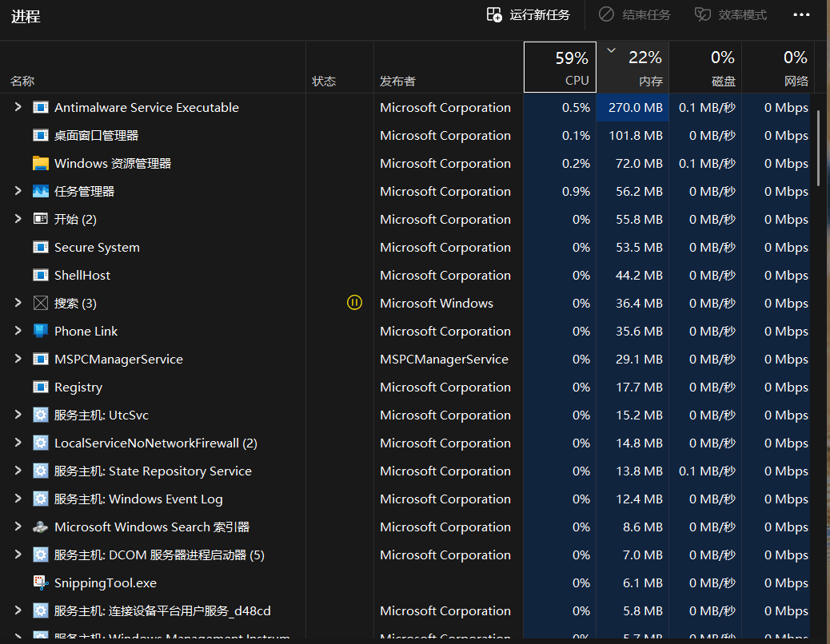Click the 72.0 MB memory value
Viewport: 830px width, 644px height.
(639, 163)
